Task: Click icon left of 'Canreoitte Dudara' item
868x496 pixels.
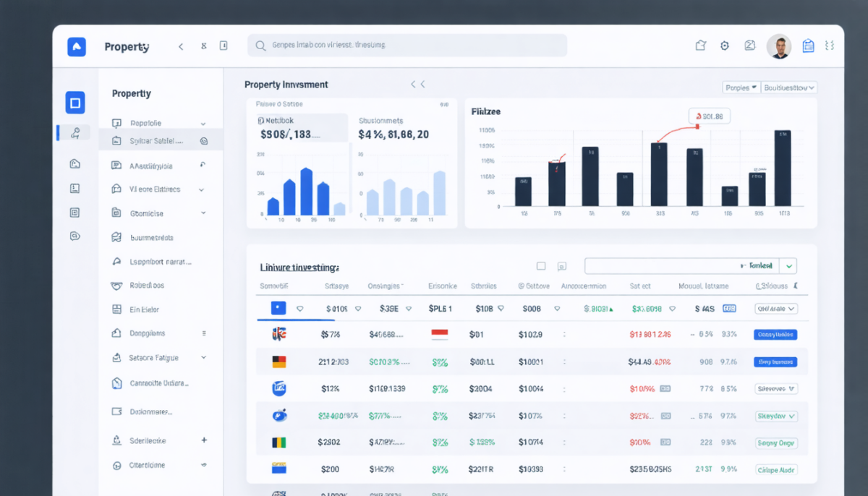Action: tap(116, 383)
